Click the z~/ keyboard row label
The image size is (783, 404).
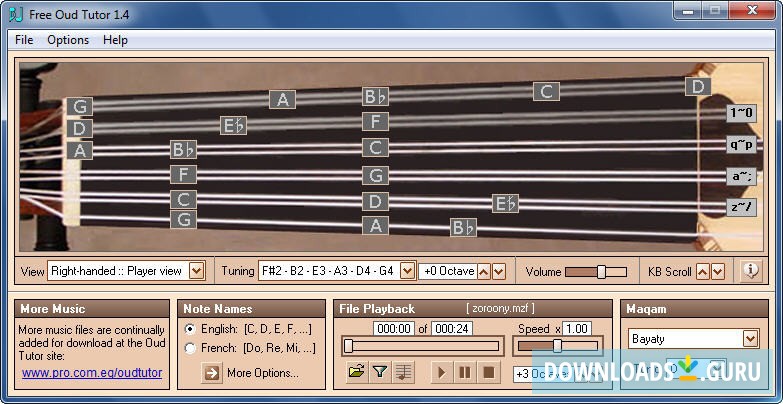(741, 207)
